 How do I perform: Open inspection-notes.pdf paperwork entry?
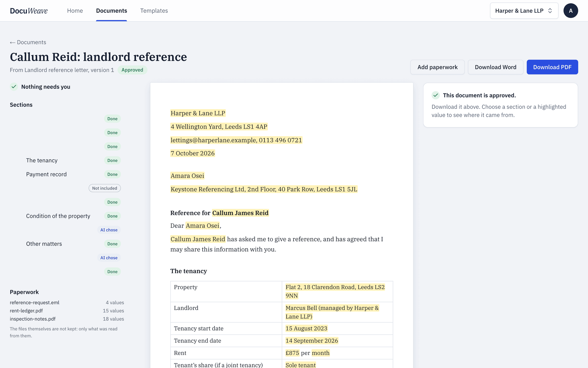[67, 319]
